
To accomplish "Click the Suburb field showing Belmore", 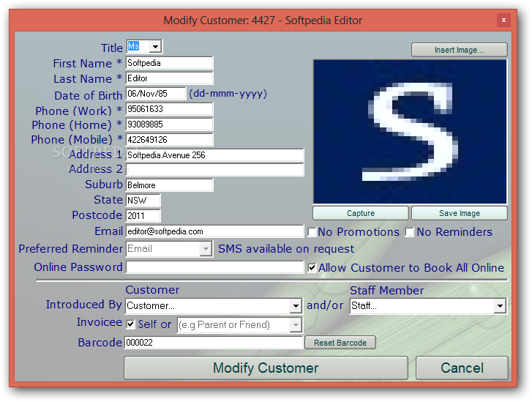I will pyautogui.click(x=169, y=185).
